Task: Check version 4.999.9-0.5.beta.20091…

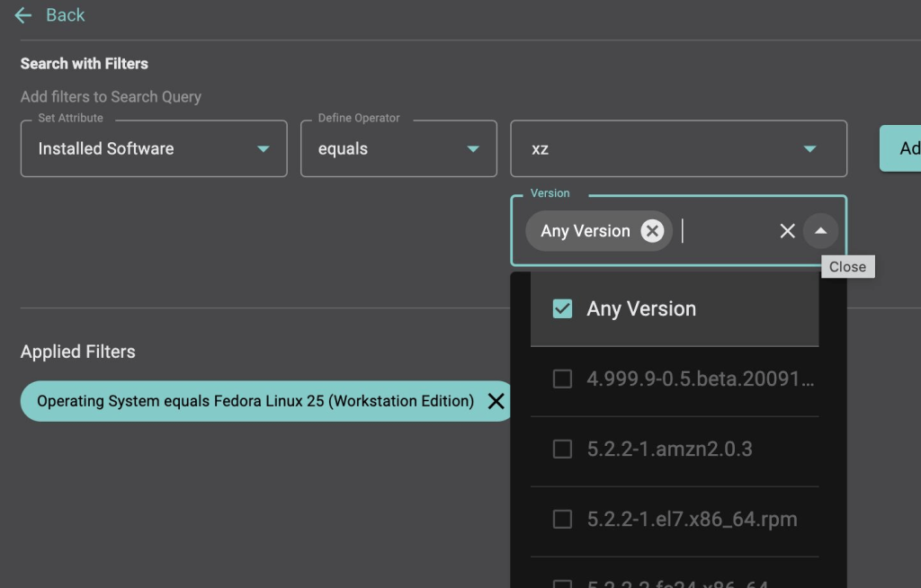Action: 562,379
